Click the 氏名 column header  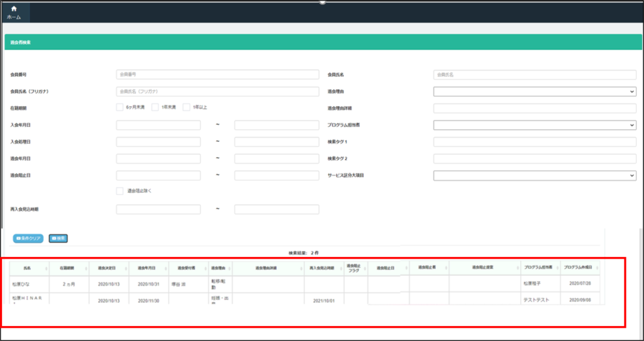click(x=28, y=268)
